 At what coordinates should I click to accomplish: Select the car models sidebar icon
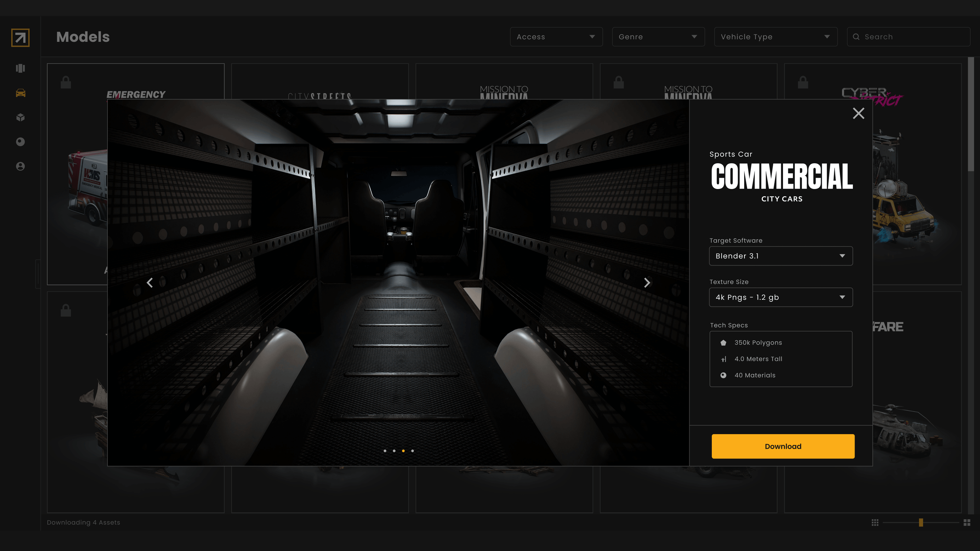pos(21,93)
